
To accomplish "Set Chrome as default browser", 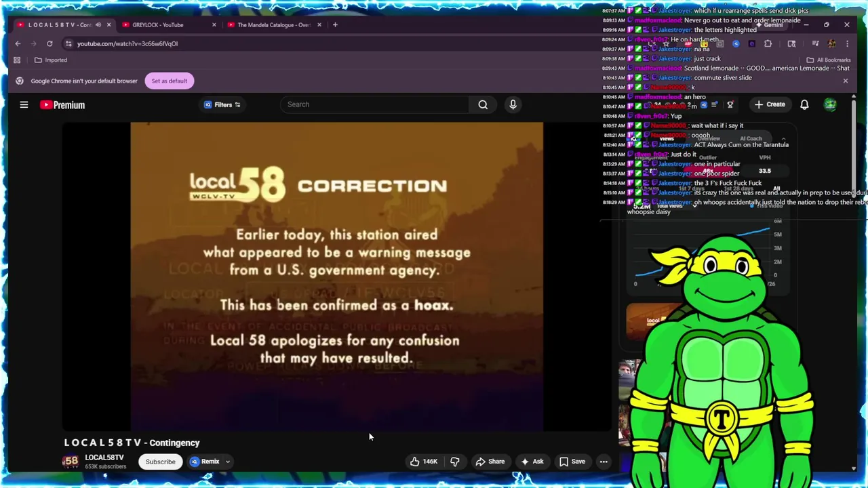I will 169,81.
